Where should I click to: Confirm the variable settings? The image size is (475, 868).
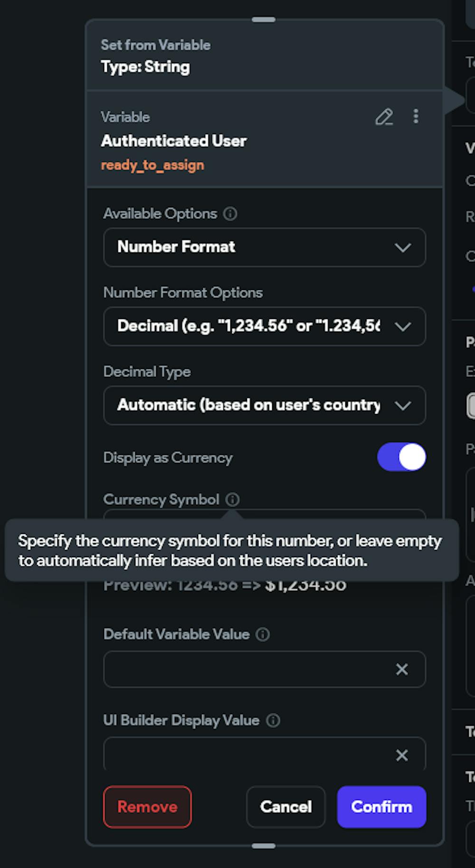(x=381, y=807)
